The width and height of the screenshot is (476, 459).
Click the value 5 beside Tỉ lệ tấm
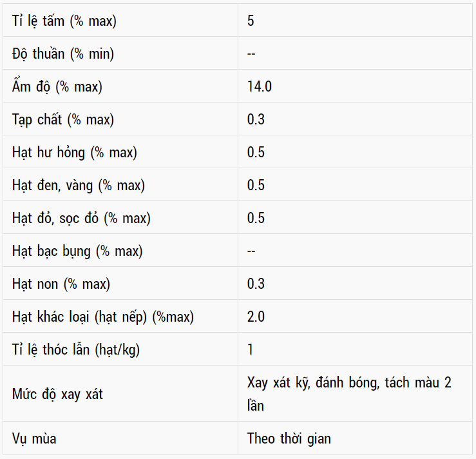251,21
